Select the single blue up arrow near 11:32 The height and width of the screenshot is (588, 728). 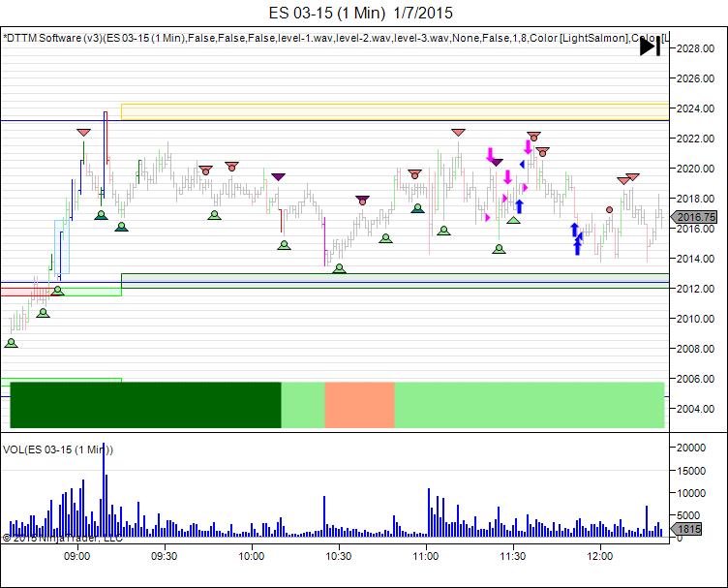pyautogui.click(x=520, y=206)
